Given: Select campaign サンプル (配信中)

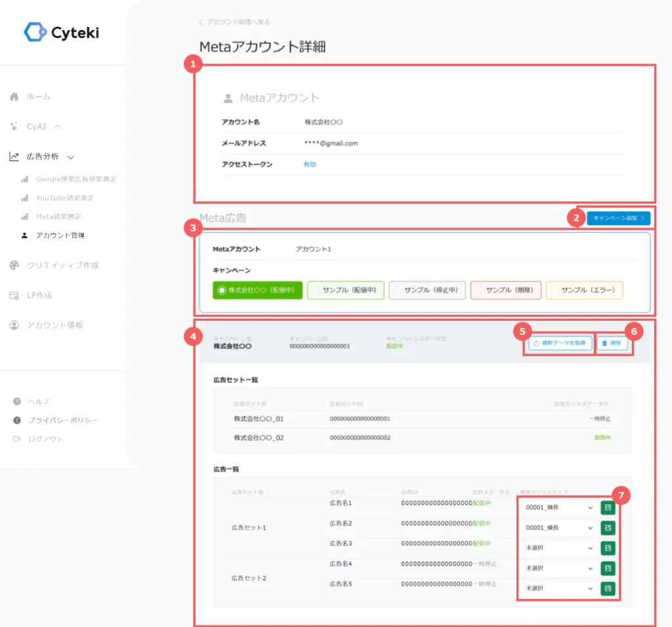Looking at the screenshot, I should [345, 290].
